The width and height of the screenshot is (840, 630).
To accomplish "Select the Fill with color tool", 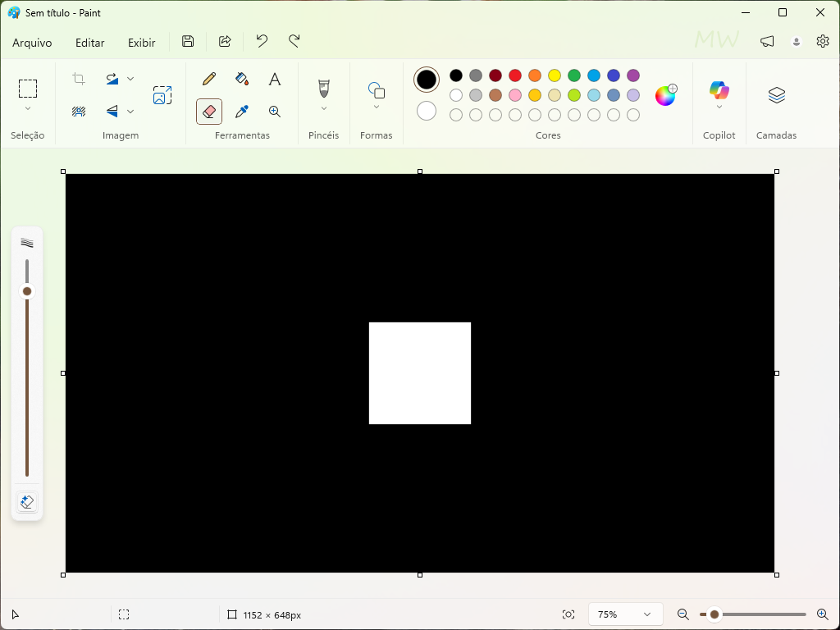I will 242,79.
